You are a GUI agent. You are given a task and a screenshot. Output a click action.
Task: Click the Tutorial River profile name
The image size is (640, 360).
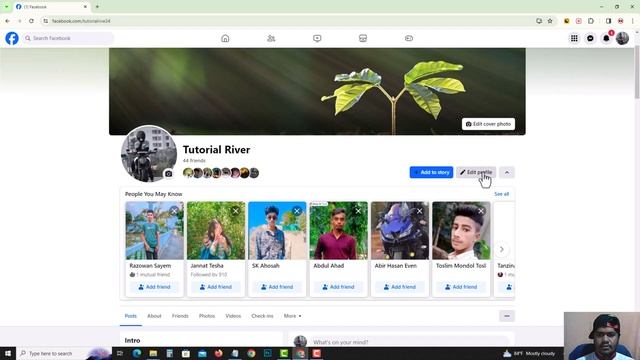[x=216, y=150]
